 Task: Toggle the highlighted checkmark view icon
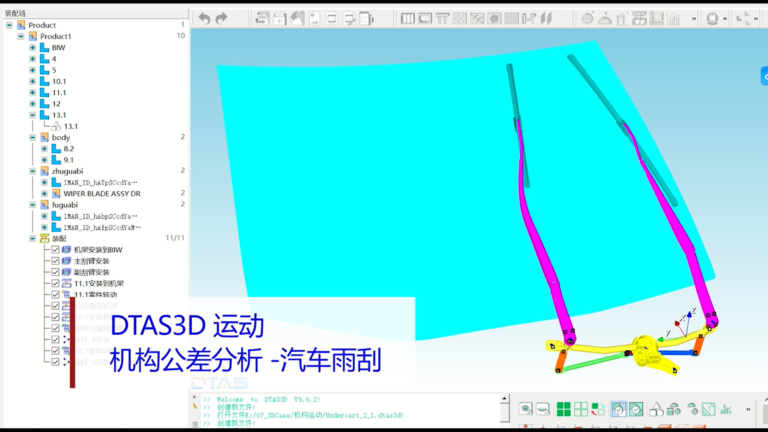(619, 409)
